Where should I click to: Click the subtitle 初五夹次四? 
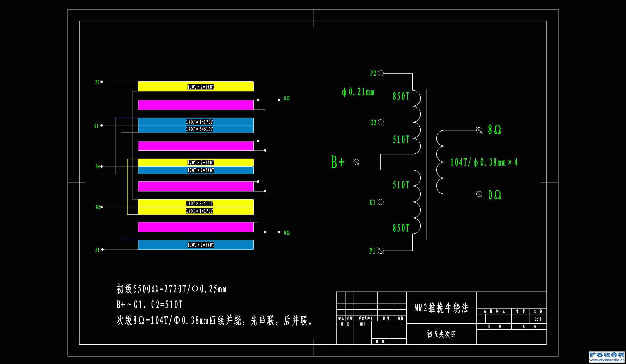tap(441, 334)
